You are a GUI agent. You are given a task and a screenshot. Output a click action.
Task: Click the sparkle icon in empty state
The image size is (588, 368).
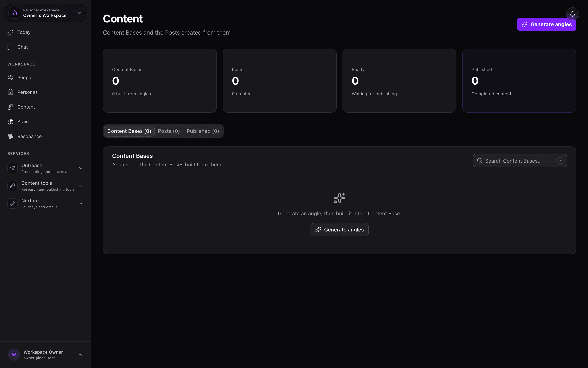[x=339, y=198]
